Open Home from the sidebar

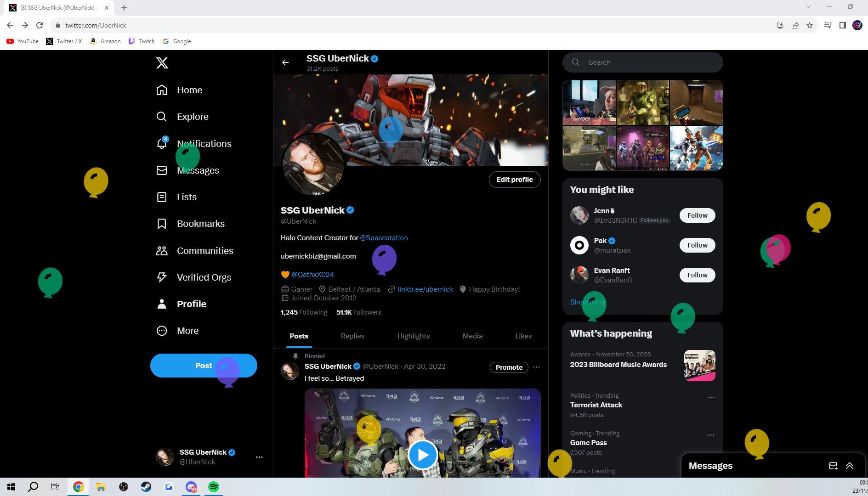coord(179,90)
